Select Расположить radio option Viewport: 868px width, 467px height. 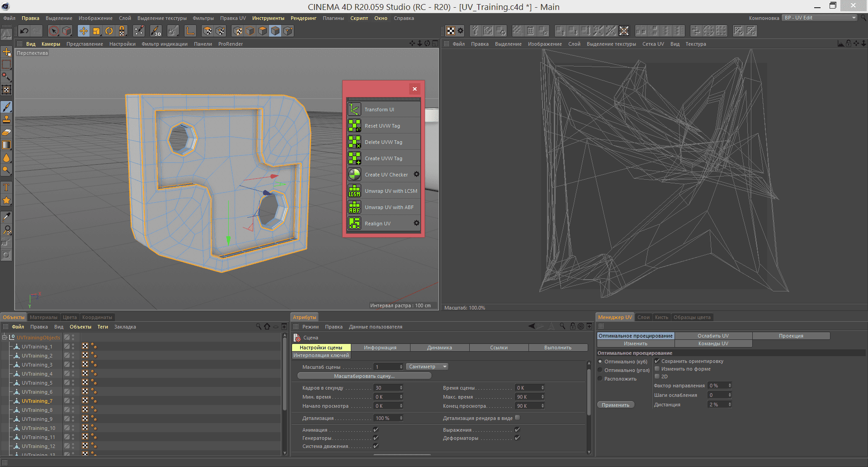[x=600, y=379]
